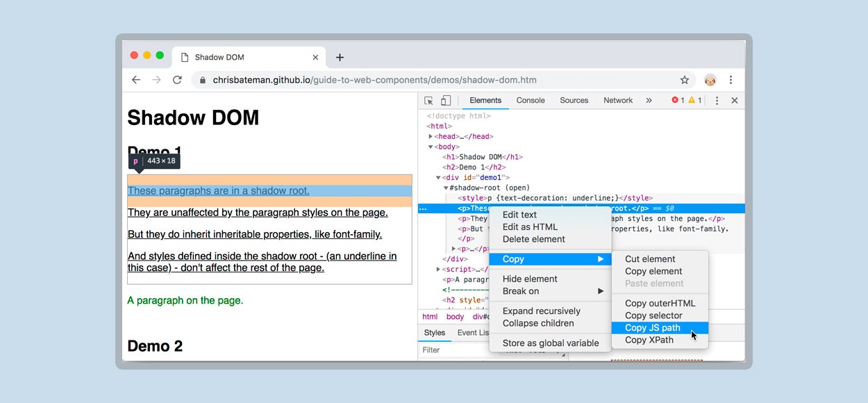Switch to the Elements tab
Screen dimensions: 868x403
pos(485,101)
